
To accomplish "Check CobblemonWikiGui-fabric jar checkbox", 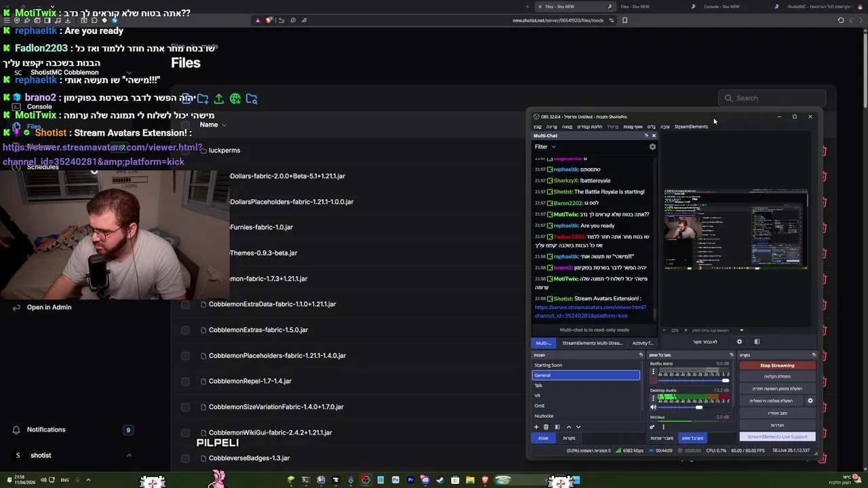I will pyautogui.click(x=185, y=432).
